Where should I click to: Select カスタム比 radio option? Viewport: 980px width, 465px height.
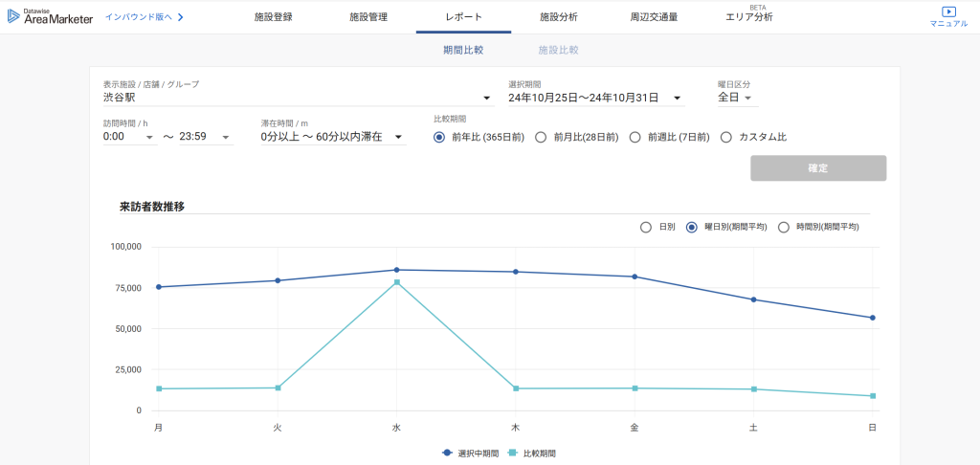tap(725, 138)
